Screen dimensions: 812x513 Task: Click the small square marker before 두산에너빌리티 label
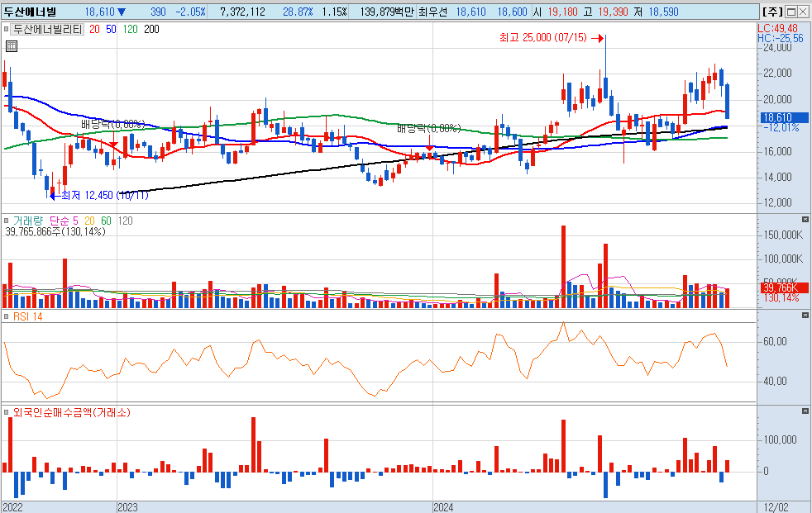point(7,30)
